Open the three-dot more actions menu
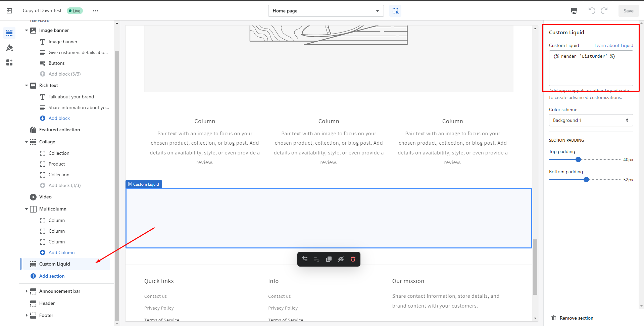This screenshot has height=326, width=644. (96, 11)
